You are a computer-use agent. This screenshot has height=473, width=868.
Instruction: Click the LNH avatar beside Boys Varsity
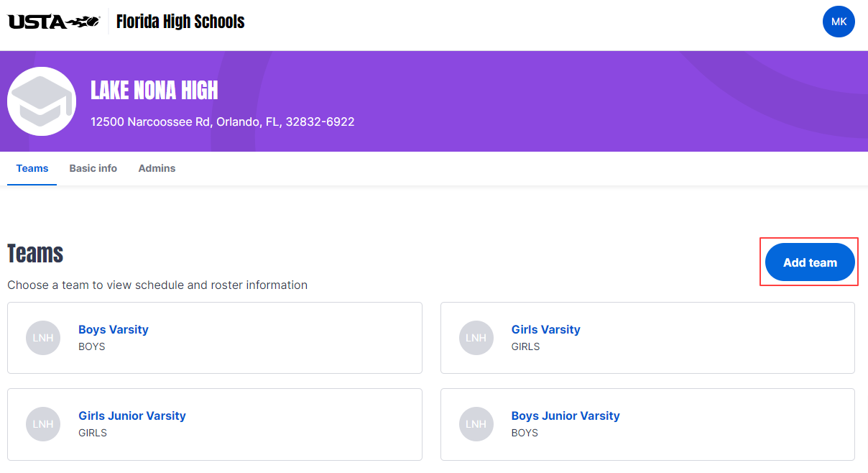point(43,338)
